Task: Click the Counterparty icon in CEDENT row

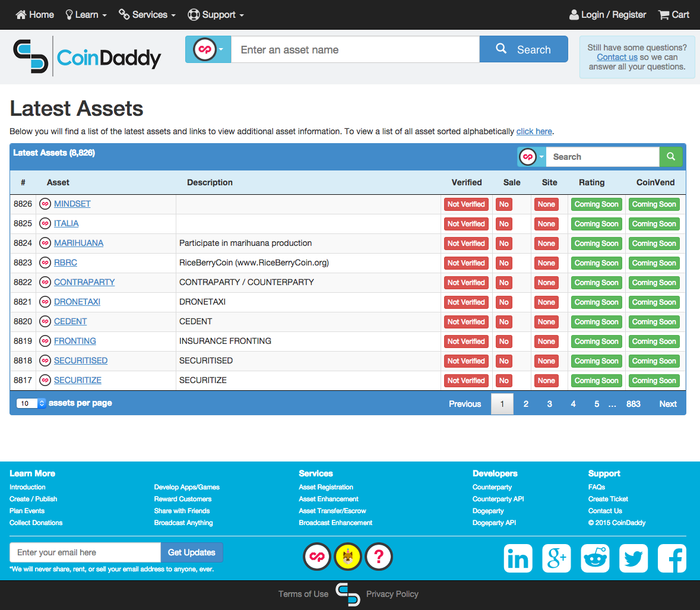Action: [x=45, y=322]
